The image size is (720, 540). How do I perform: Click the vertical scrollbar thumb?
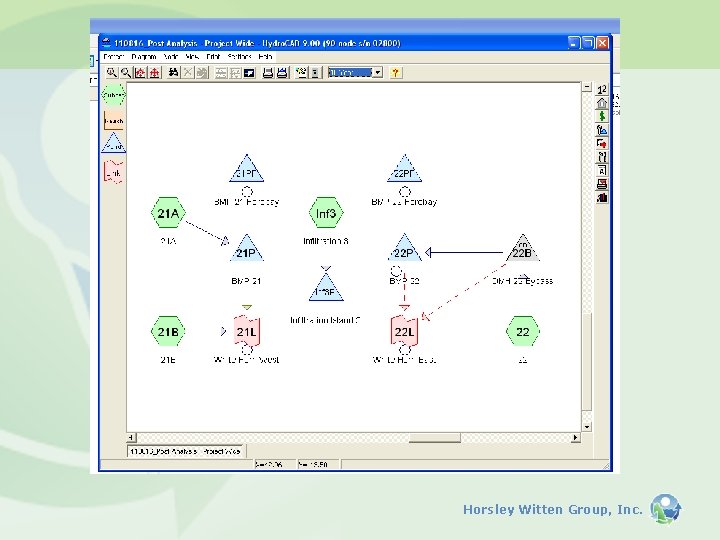[587, 361]
